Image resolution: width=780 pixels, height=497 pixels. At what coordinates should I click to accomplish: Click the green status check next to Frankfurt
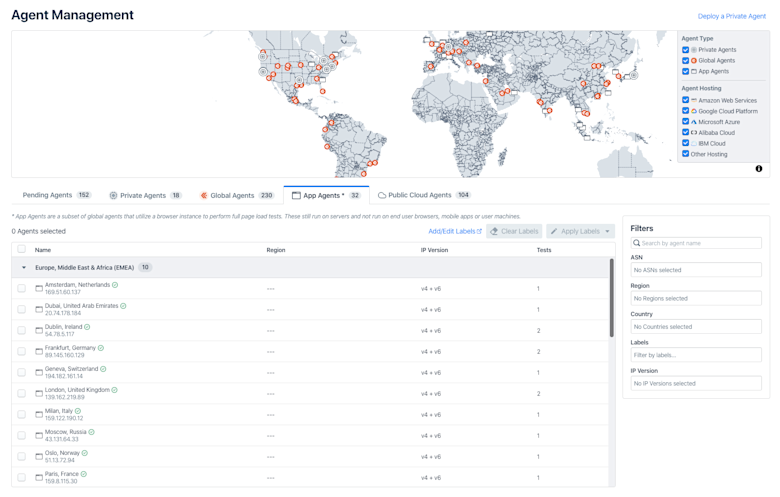tap(101, 348)
